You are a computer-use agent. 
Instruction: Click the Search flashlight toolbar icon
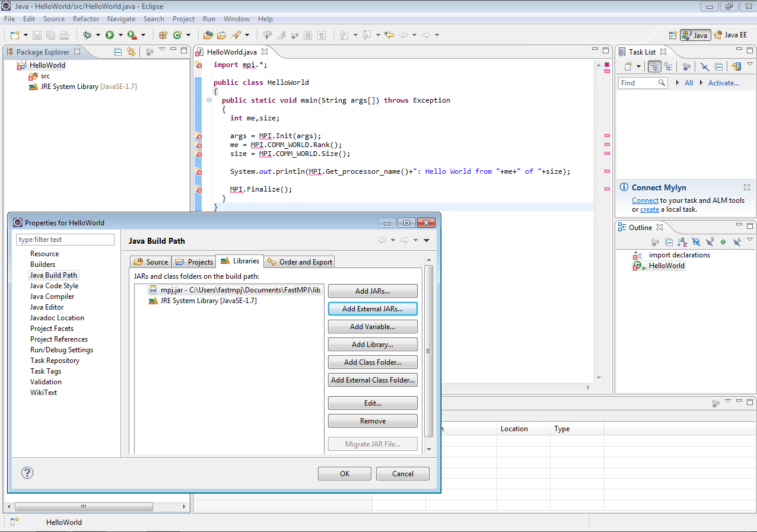click(x=236, y=35)
